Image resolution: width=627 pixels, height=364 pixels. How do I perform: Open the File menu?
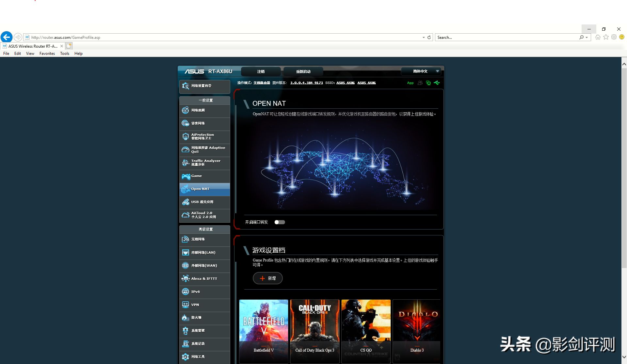pos(6,54)
